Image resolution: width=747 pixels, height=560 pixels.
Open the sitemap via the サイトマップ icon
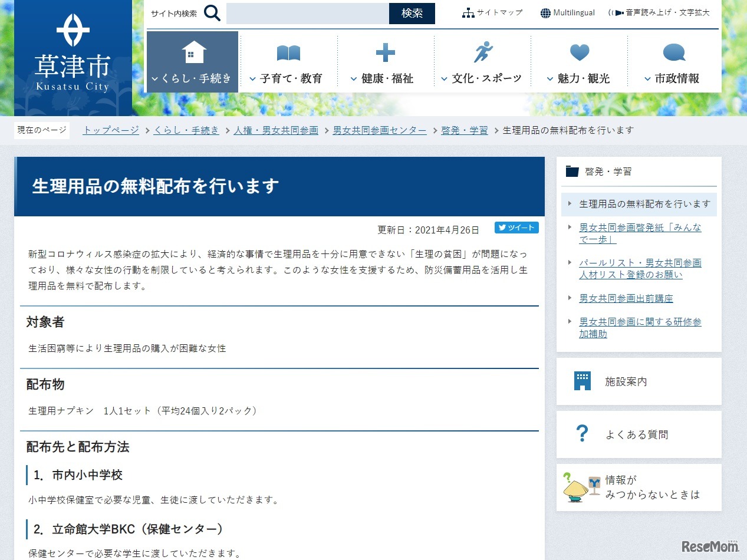coord(468,12)
